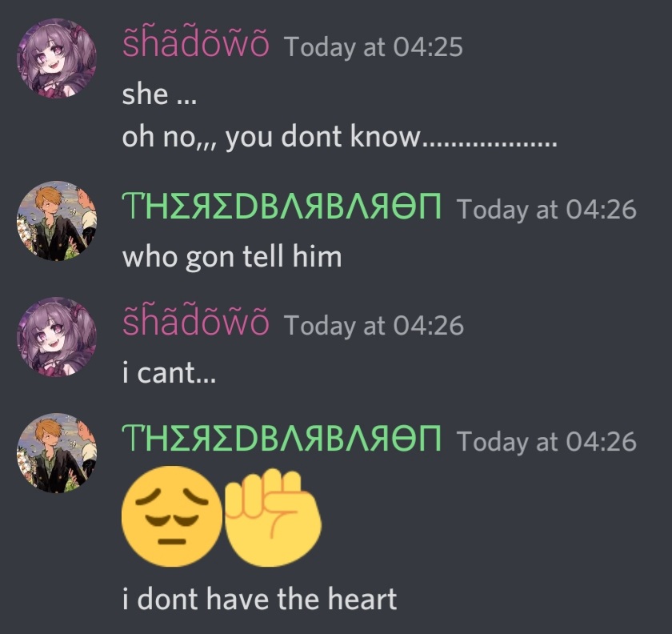The image size is (672, 634).
Task: Select the 'who gon tell him' message
Action: [x=232, y=256]
